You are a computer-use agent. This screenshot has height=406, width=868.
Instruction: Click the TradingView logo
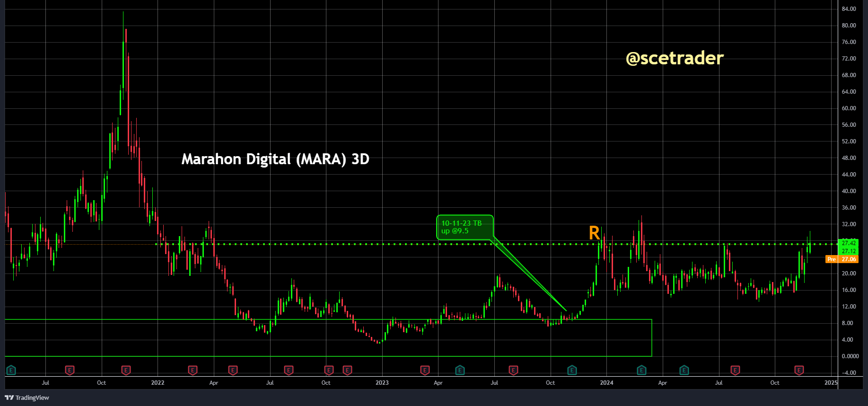(x=27, y=397)
